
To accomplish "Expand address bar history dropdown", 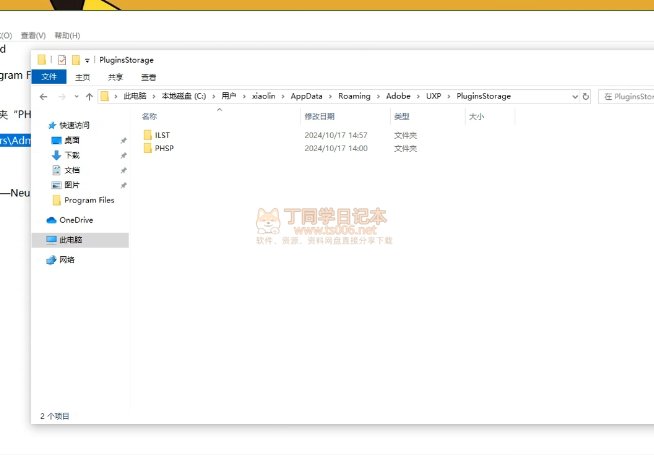I will point(575,96).
